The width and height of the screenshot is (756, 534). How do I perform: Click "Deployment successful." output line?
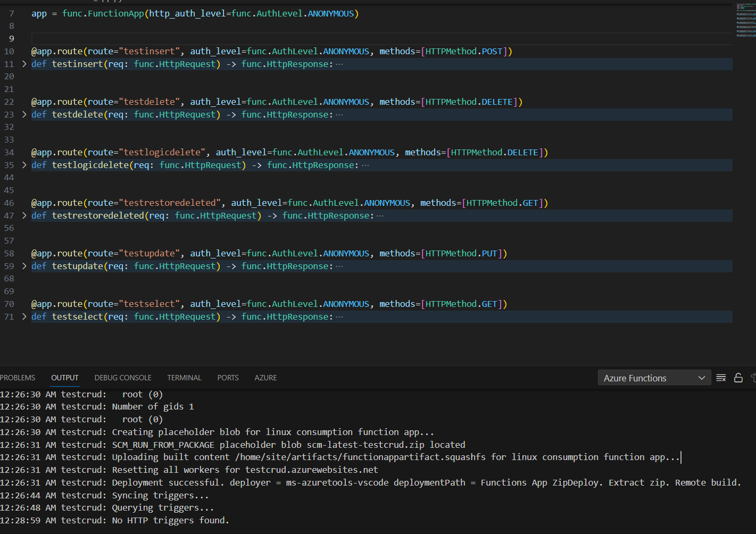click(426, 482)
